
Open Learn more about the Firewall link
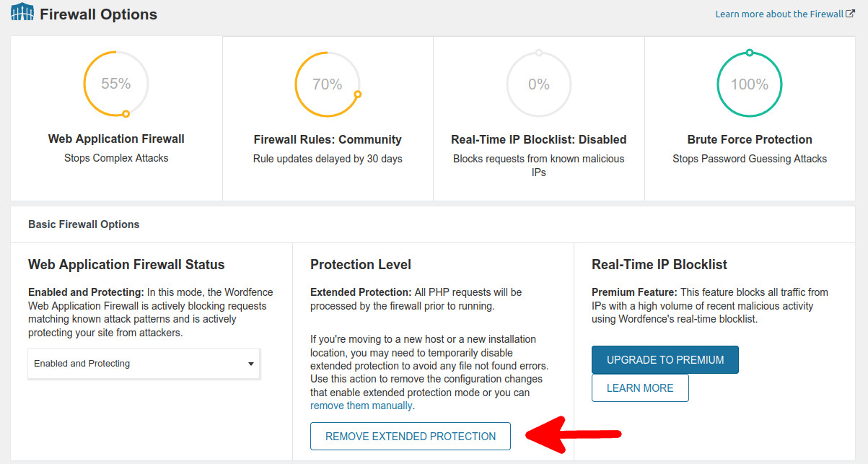tap(780, 14)
